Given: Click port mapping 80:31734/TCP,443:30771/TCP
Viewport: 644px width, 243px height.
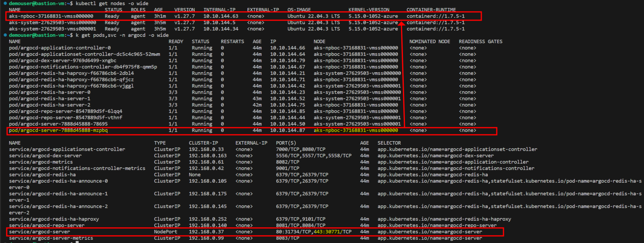Looking at the screenshot, I should pyautogui.click(x=313, y=232).
